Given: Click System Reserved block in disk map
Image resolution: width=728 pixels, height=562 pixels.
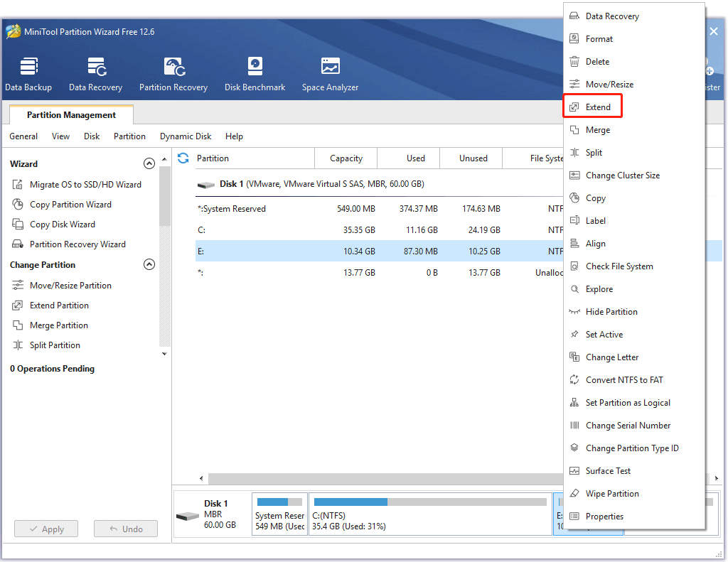Looking at the screenshot, I should pos(279,514).
